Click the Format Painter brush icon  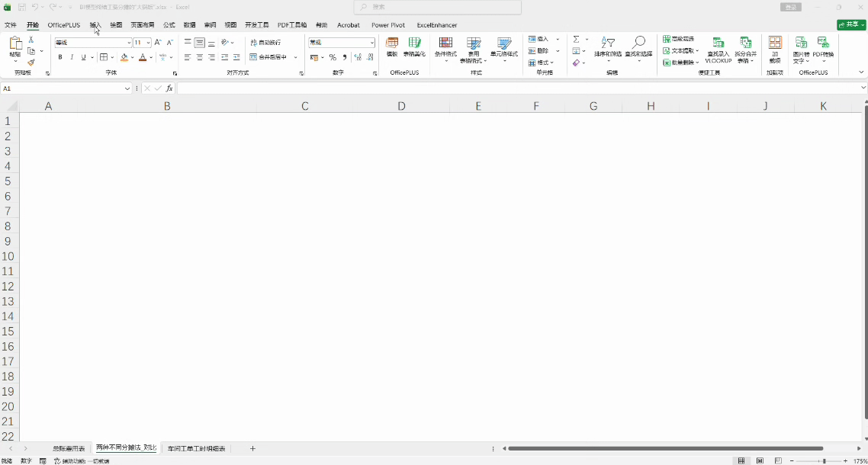click(31, 63)
